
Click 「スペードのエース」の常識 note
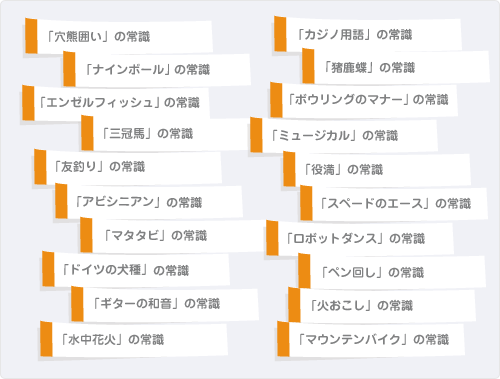coord(394,203)
